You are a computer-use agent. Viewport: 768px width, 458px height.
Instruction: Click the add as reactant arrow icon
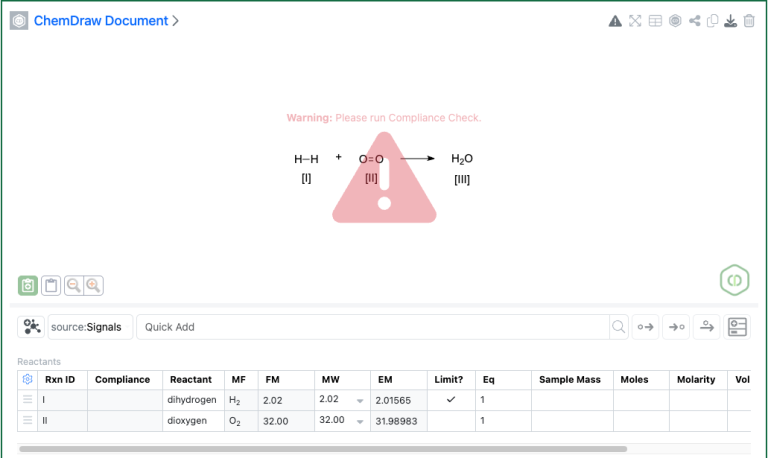tap(646, 327)
